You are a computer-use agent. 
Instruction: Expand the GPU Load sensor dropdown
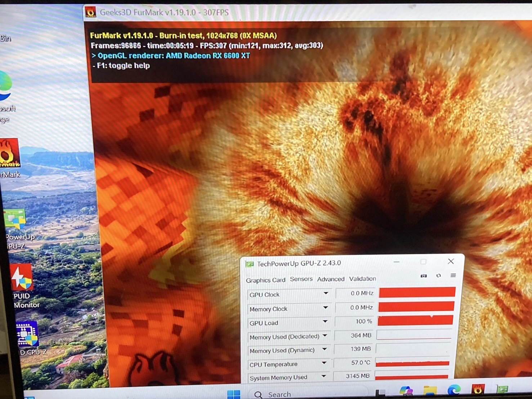coord(325,322)
